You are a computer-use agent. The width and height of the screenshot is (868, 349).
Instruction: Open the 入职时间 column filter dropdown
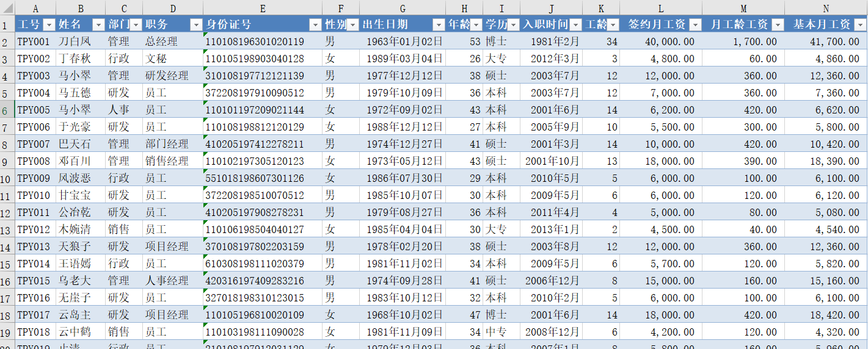click(575, 25)
